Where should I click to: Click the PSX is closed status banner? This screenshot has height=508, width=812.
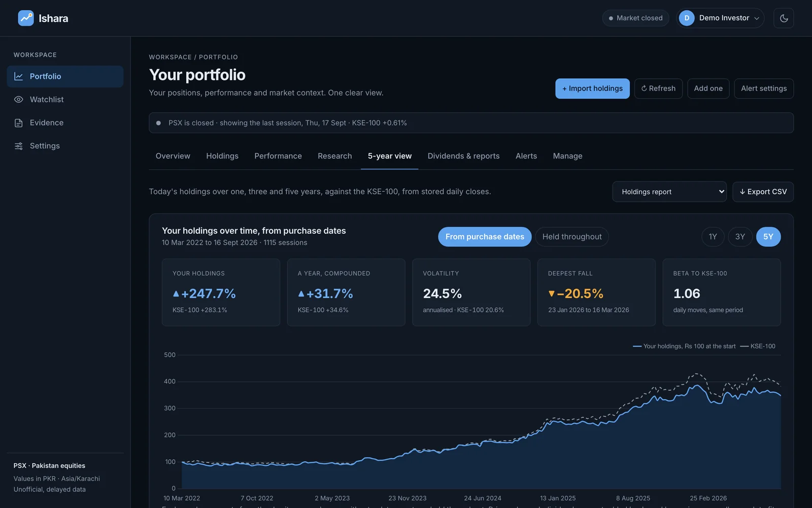pyautogui.click(x=471, y=123)
